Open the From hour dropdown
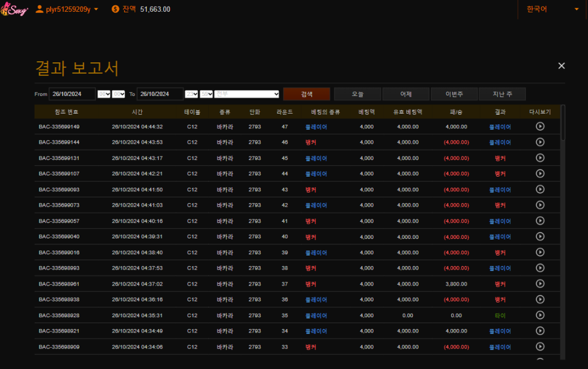 pyautogui.click(x=104, y=94)
